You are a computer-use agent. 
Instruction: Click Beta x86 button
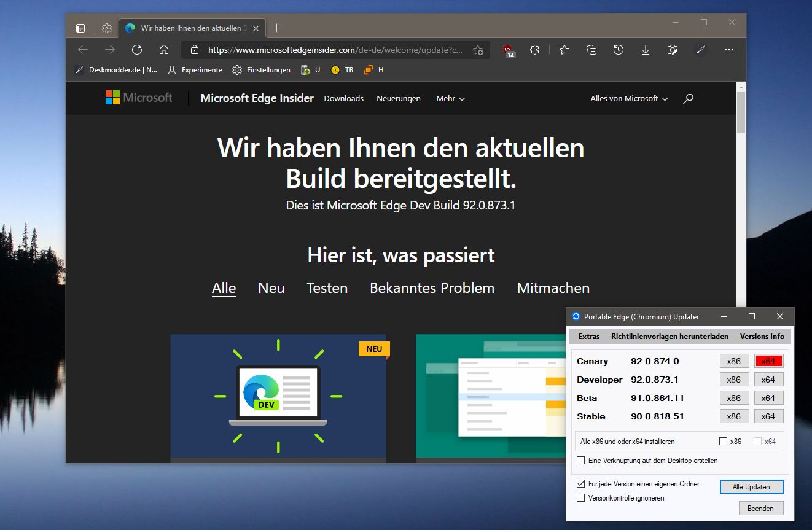(734, 398)
